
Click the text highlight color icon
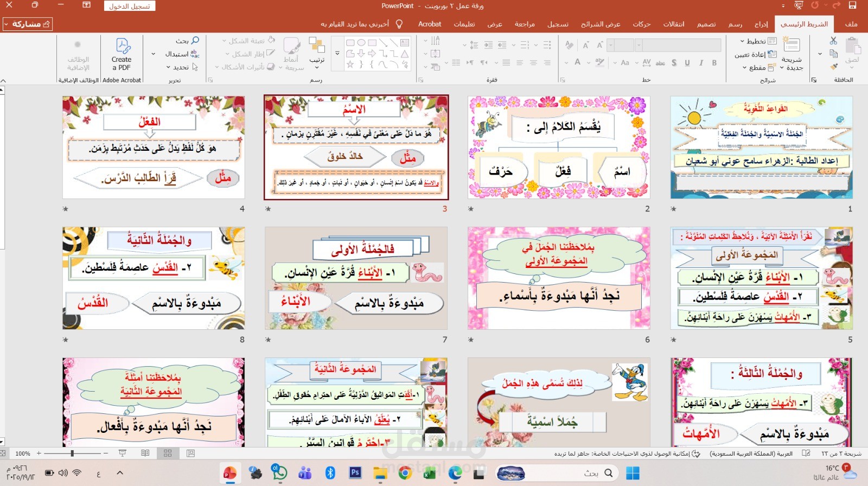point(599,62)
